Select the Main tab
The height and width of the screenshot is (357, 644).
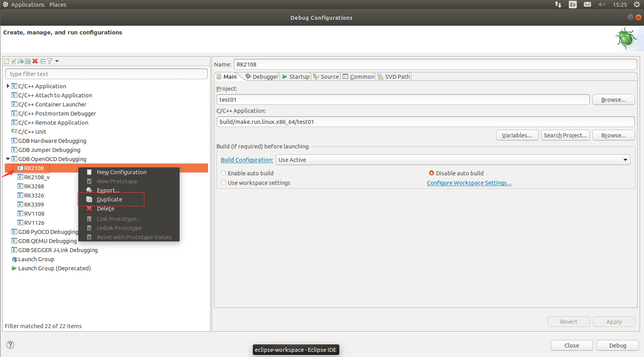[227, 77]
